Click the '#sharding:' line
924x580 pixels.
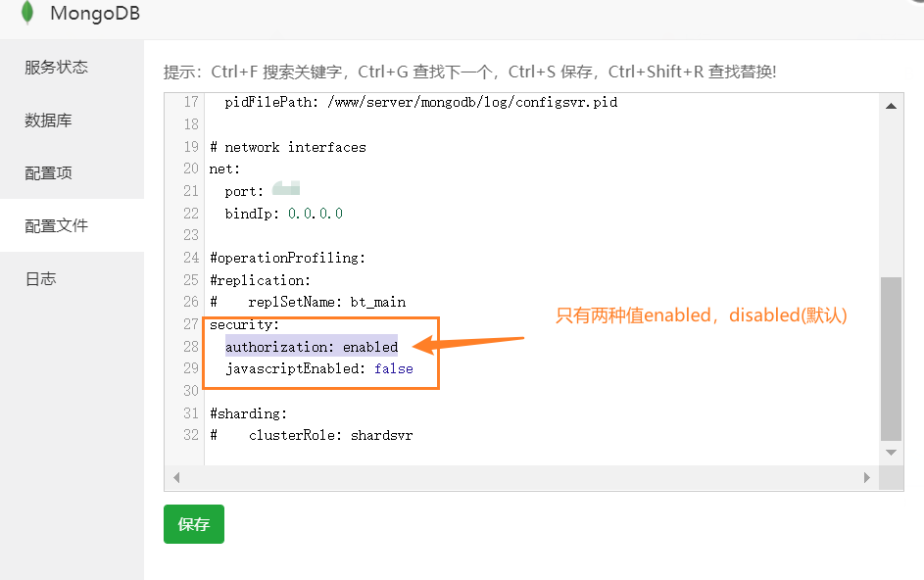click(248, 413)
